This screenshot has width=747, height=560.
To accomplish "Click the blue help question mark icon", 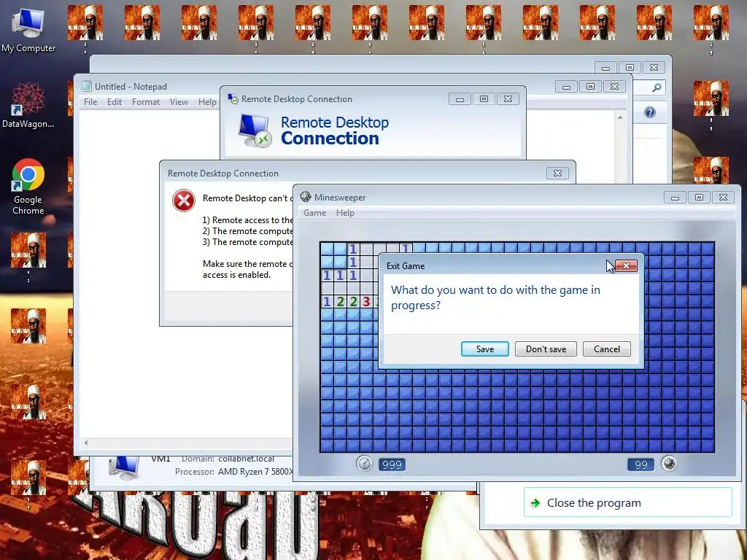I will click(x=650, y=112).
